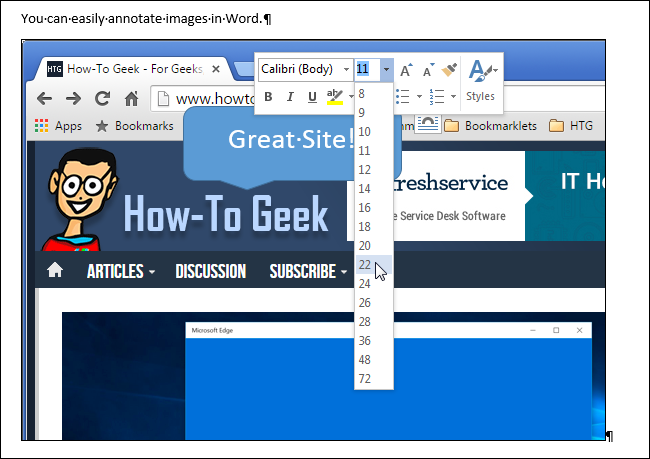650x459 pixels.
Task: Click the Shrink Font icon
Action: point(428,70)
